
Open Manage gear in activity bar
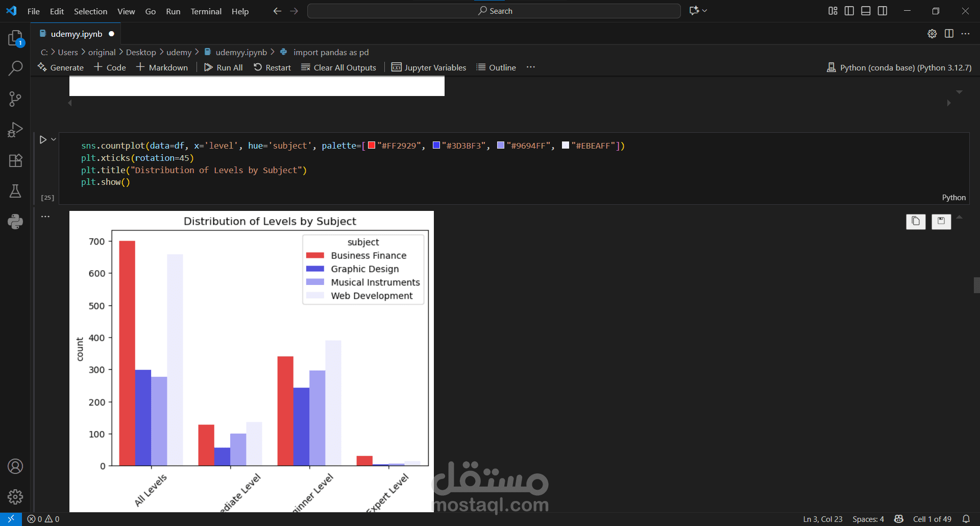click(15, 496)
